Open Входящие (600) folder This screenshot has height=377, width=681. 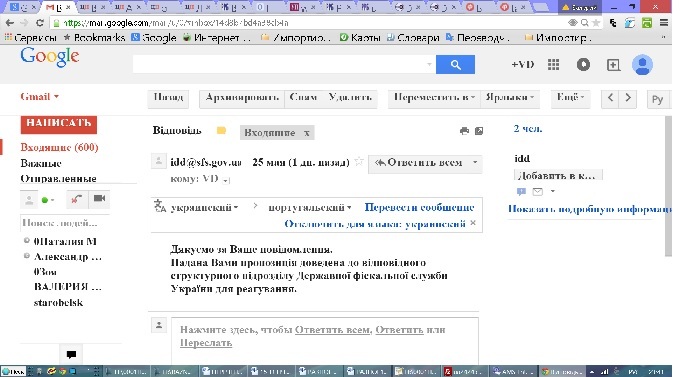click(x=59, y=148)
